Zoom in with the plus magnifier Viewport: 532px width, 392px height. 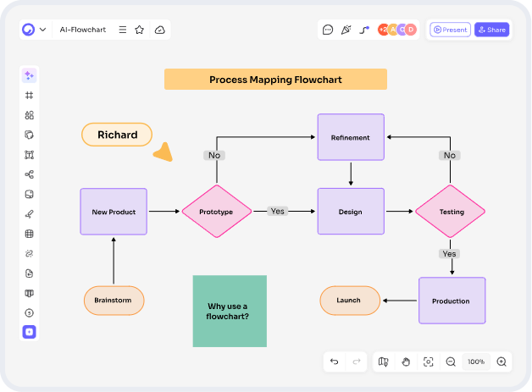click(502, 362)
